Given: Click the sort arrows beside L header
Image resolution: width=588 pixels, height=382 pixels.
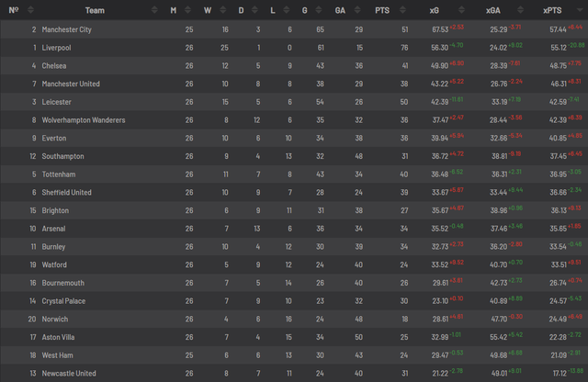Looking at the screenshot, I should [x=289, y=10].
